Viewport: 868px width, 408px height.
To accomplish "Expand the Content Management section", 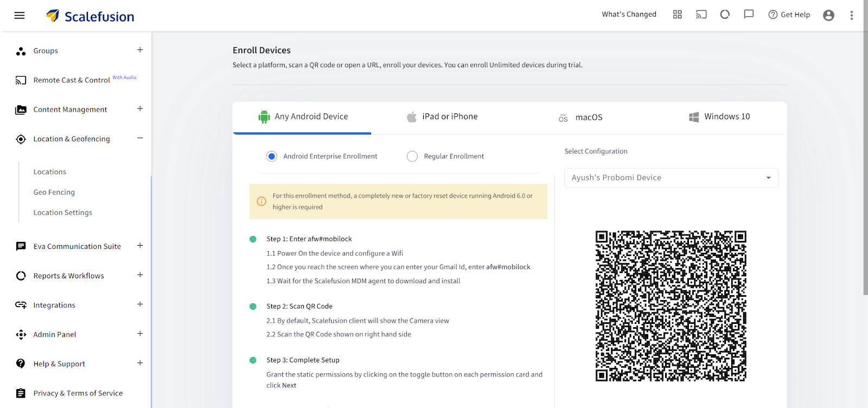I will click(140, 109).
